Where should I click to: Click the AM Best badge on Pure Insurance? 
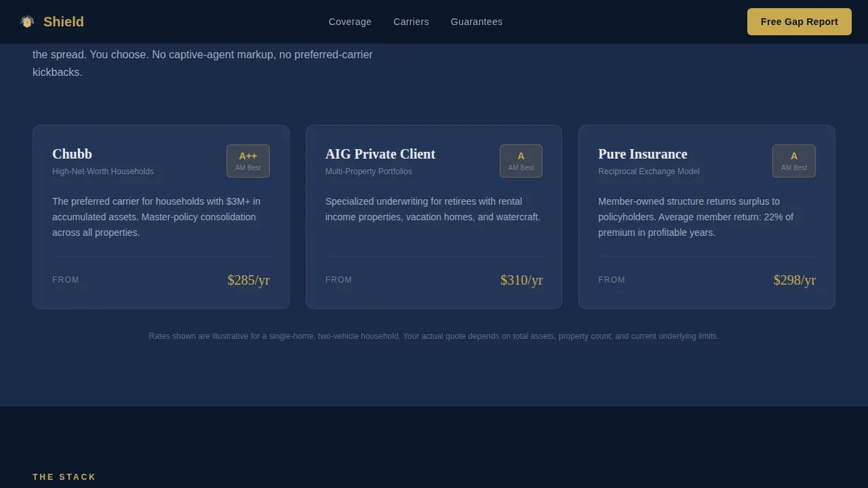pos(794,161)
